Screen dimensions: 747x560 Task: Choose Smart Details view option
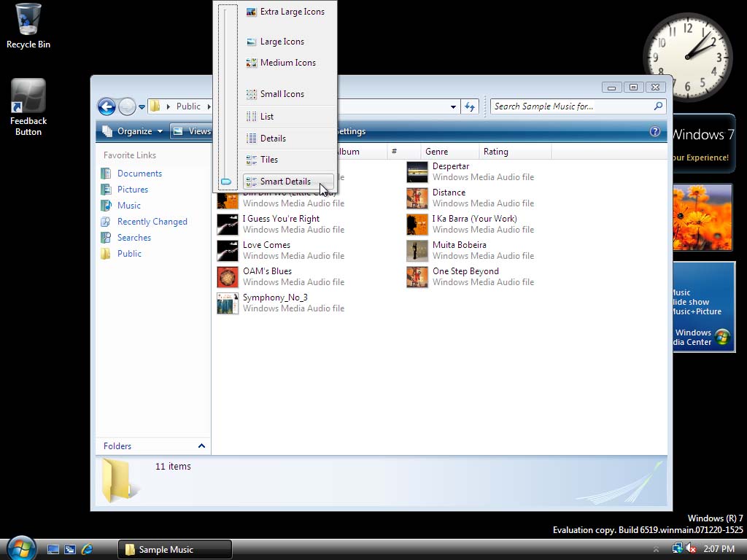(x=287, y=182)
